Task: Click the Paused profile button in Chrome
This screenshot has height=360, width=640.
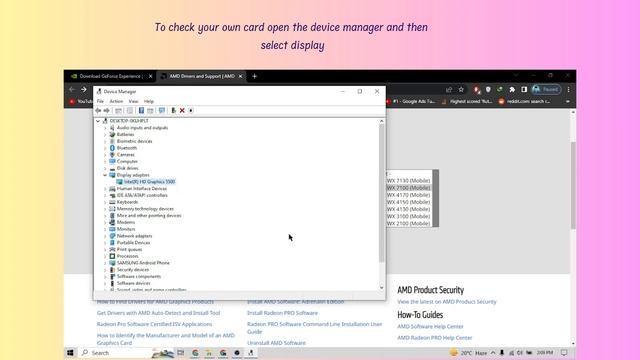Action: [x=546, y=89]
